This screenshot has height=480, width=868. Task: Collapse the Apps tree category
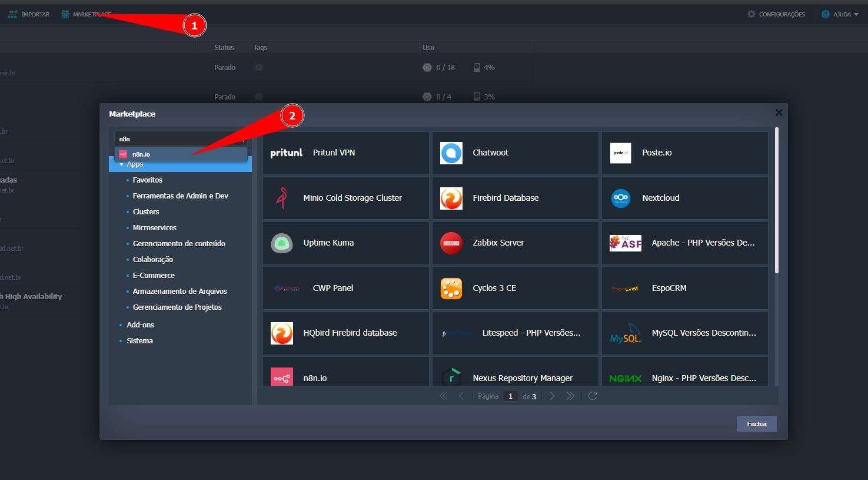pyautogui.click(x=122, y=165)
